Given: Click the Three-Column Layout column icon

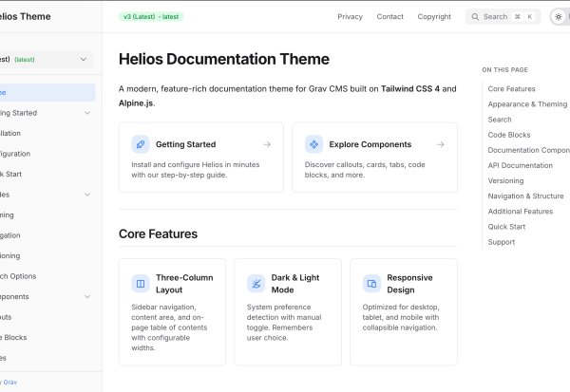Looking at the screenshot, I should tap(141, 284).
